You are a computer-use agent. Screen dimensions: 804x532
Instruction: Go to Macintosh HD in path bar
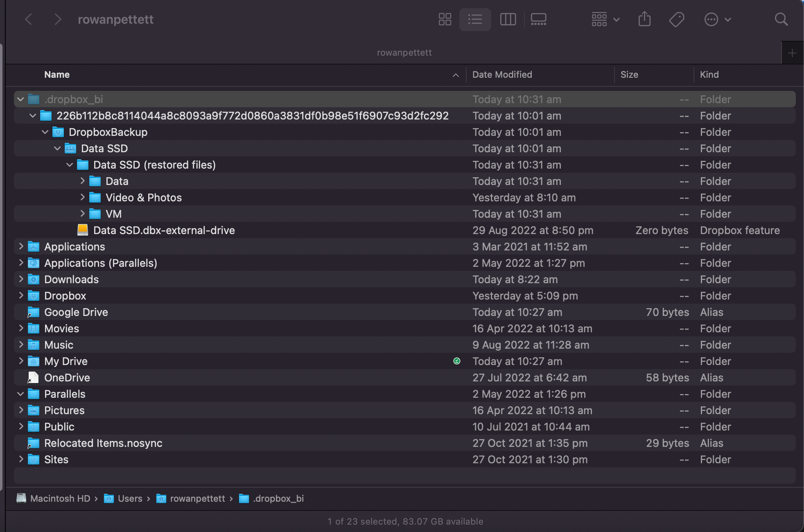[53, 498]
